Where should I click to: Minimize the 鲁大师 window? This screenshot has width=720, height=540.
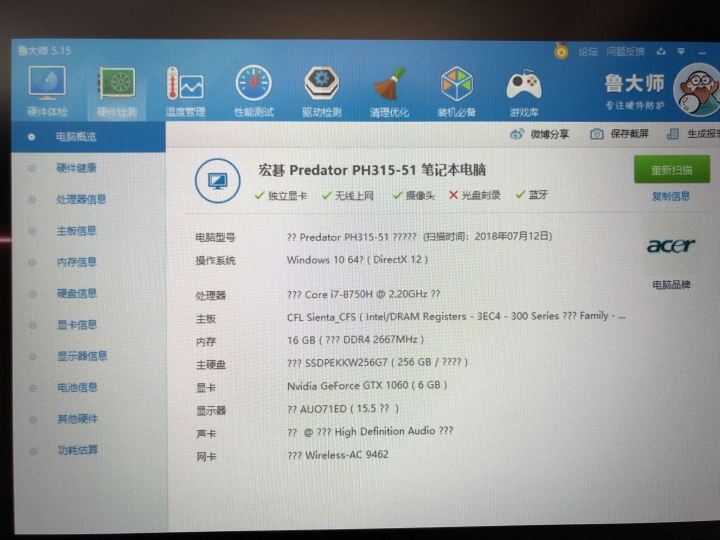click(x=702, y=53)
